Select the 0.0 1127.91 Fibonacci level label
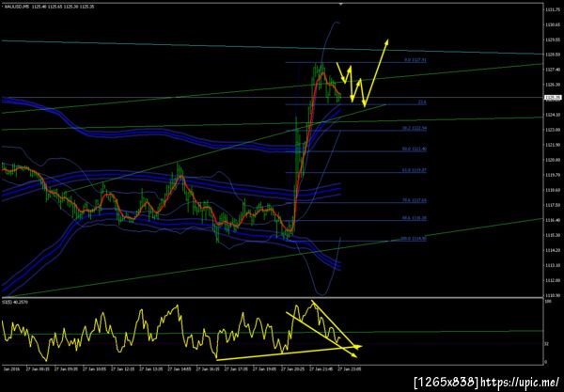The image size is (564, 392). pos(415,60)
